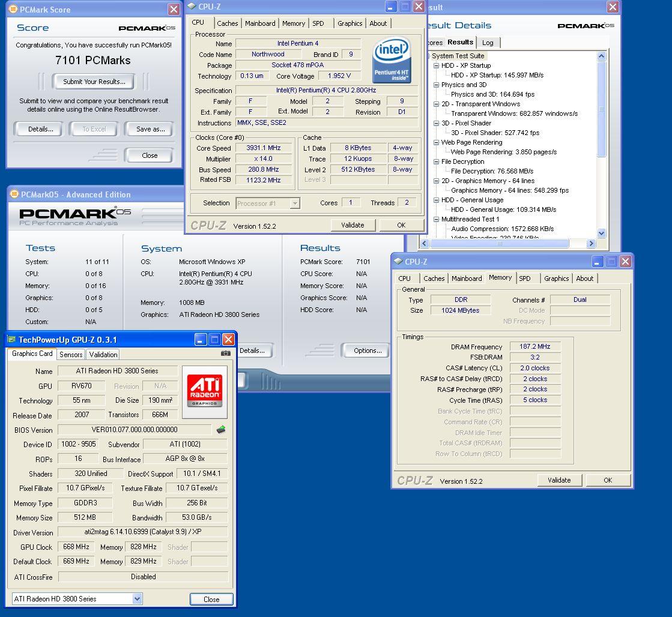
Task: Click the BIOS Version field in GPU-Z
Action: point(134,430)
